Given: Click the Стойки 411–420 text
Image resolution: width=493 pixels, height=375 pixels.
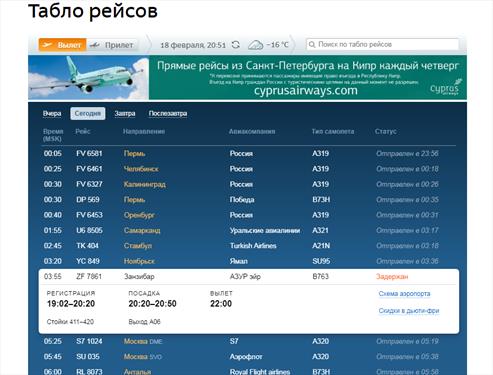Looking at the screenshot, I should 70,322.
